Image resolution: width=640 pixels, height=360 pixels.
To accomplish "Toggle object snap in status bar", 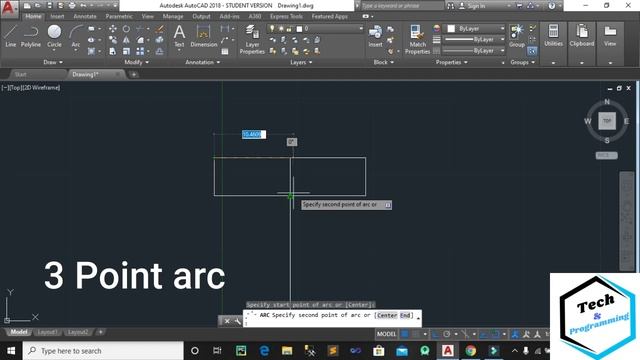I will 495,334.
